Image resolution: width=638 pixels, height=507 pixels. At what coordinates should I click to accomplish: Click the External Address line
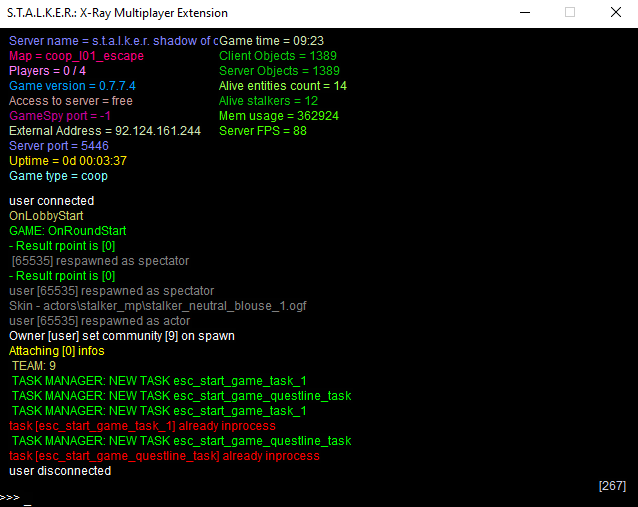pyautogui.click(x=105, y=131)
